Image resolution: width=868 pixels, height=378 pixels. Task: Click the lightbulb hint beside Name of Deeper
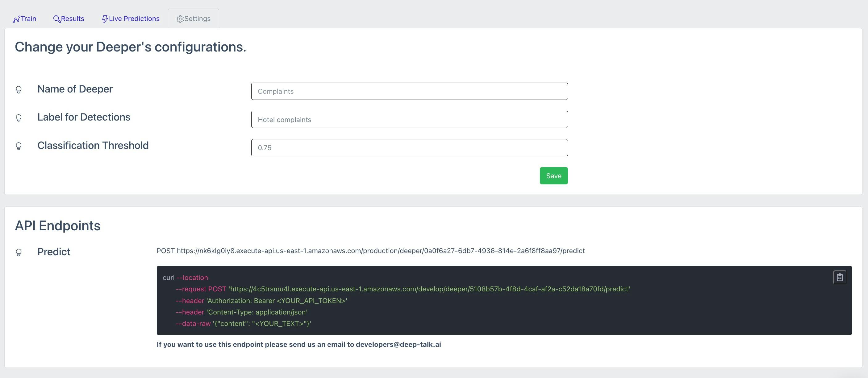[19, 89]
